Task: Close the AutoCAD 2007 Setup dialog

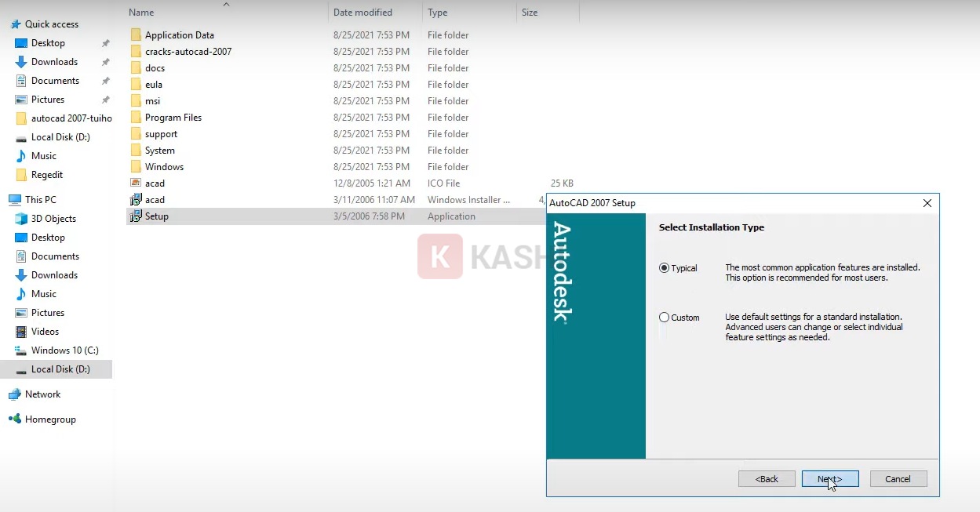Action: coord(927,203)
